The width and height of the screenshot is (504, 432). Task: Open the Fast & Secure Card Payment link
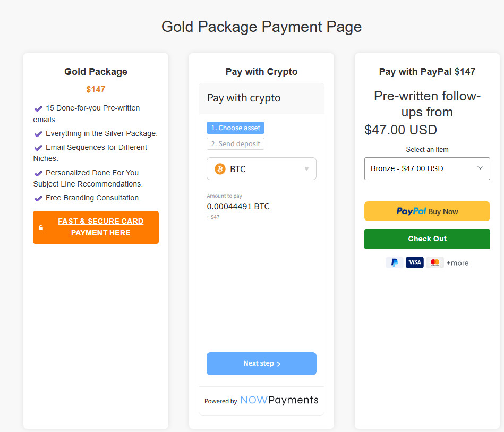coord(100,227)
